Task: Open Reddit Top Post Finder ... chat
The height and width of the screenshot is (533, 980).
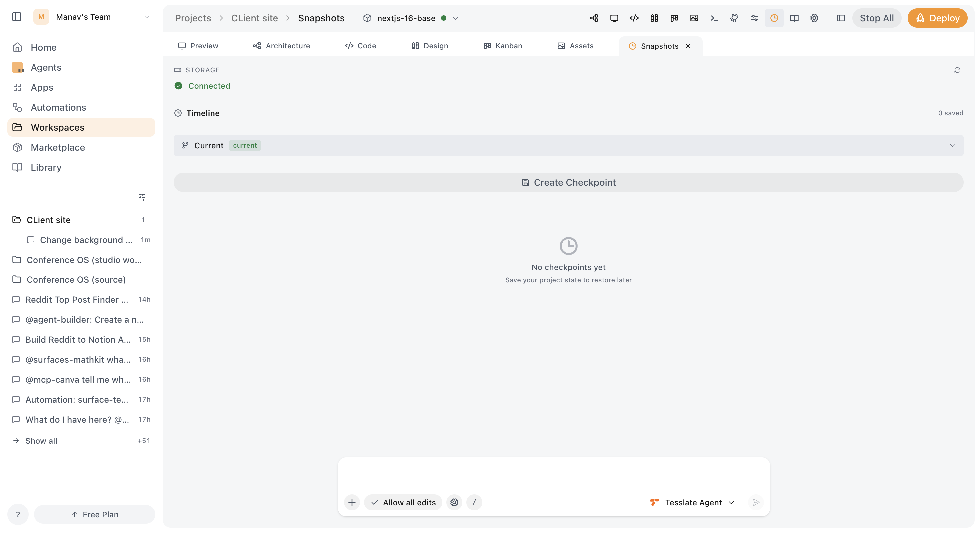Action: click(81, 299)
